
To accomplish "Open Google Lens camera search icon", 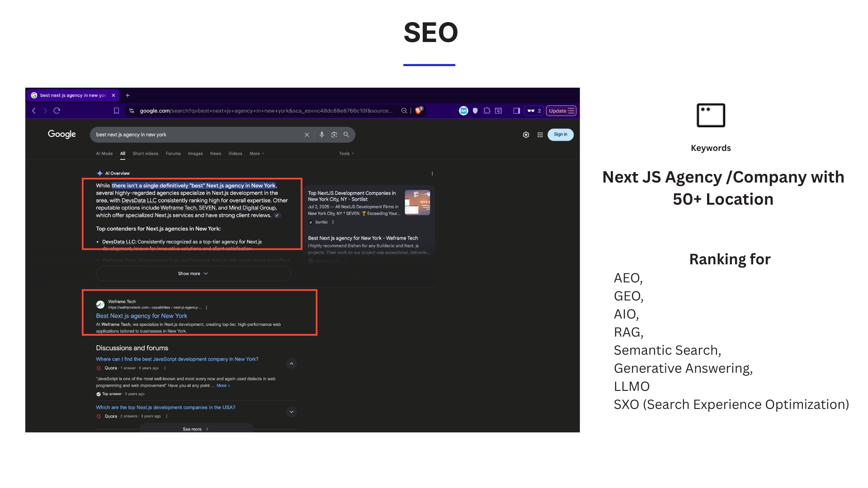I will click(x=334, y=134).
